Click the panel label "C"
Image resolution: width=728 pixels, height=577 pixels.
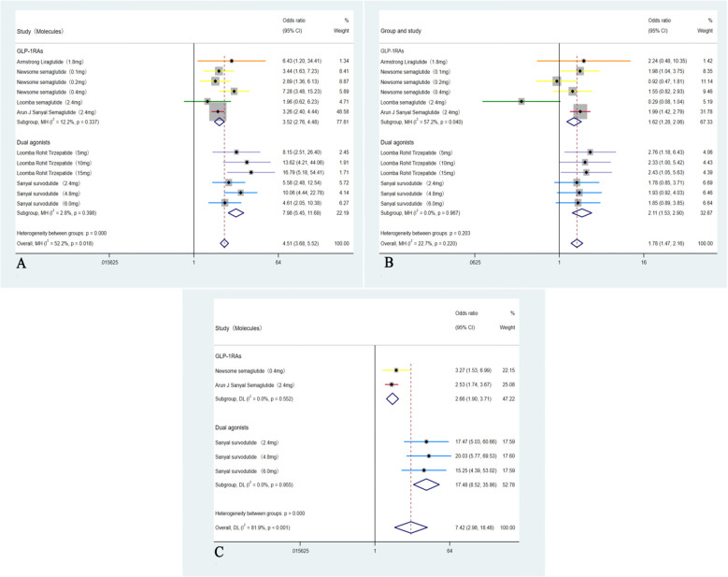point(219,552)
